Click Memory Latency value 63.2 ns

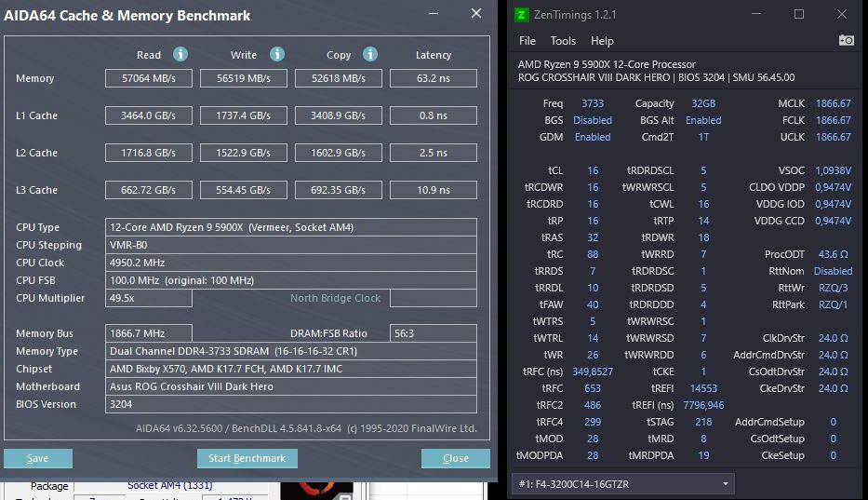click(x=433, y=78)
